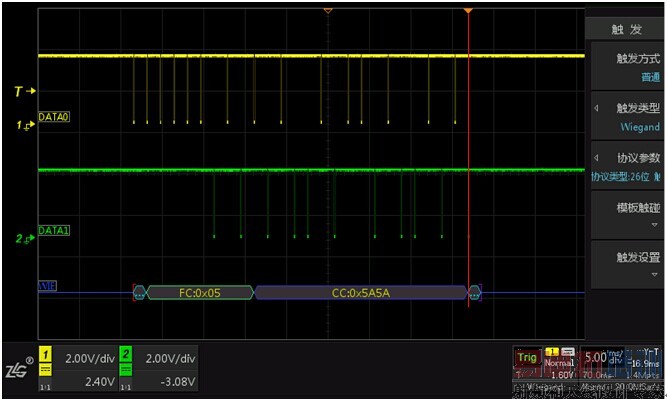
Task: Click the channel 2 2.00V/div scale
Action: 170,358
